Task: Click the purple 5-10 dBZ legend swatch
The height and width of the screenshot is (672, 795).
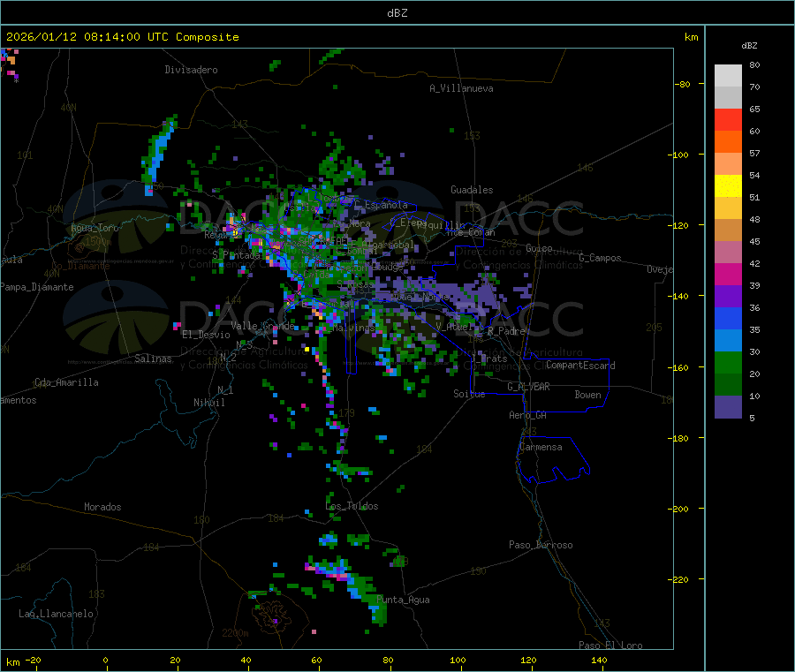Action: (x=728, y=407)
